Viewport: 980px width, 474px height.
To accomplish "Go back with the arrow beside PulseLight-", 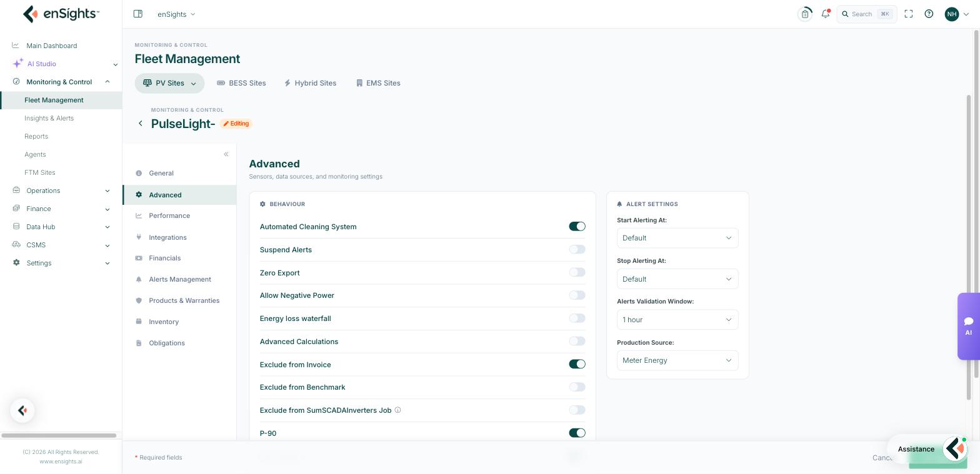I will pyautogui.click(x=141, y=124).
